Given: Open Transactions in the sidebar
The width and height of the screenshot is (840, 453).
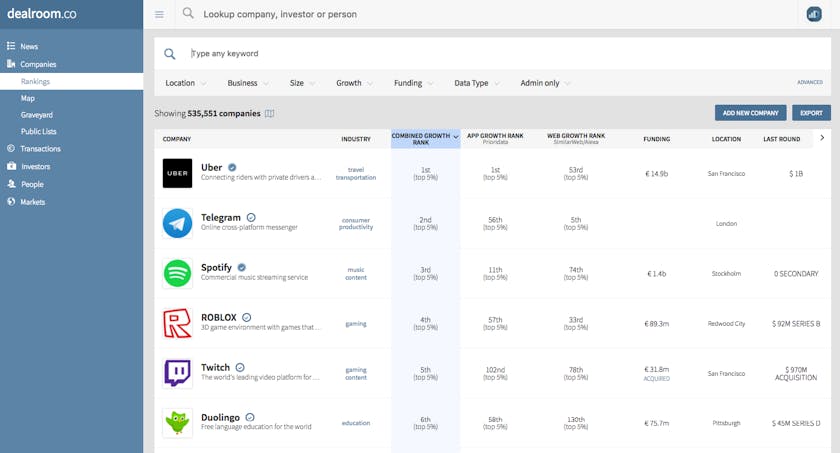Looking at the screenshot, I should click(x=40, y=148).
